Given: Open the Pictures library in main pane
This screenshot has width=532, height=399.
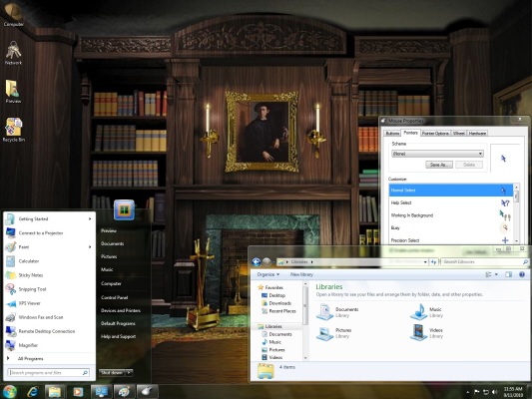Looking at the screenshot, I should [324, 333].
